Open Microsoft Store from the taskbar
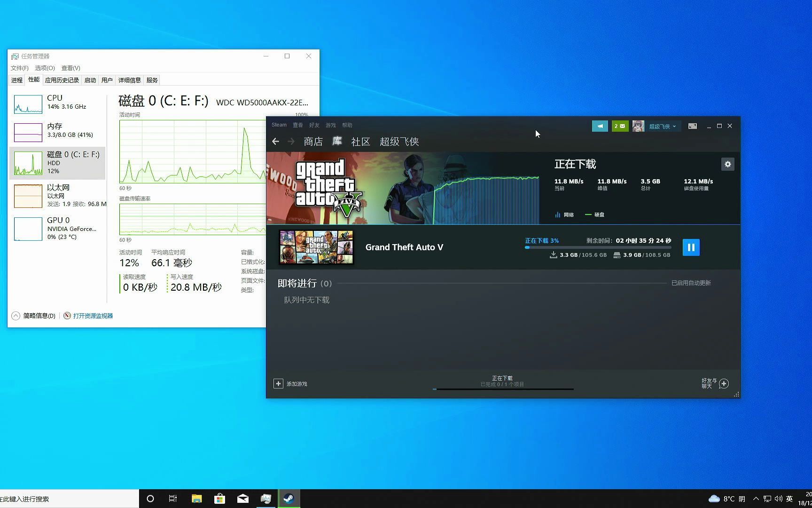The height and width of the screenshot is (508, 812). click(219, 499)
